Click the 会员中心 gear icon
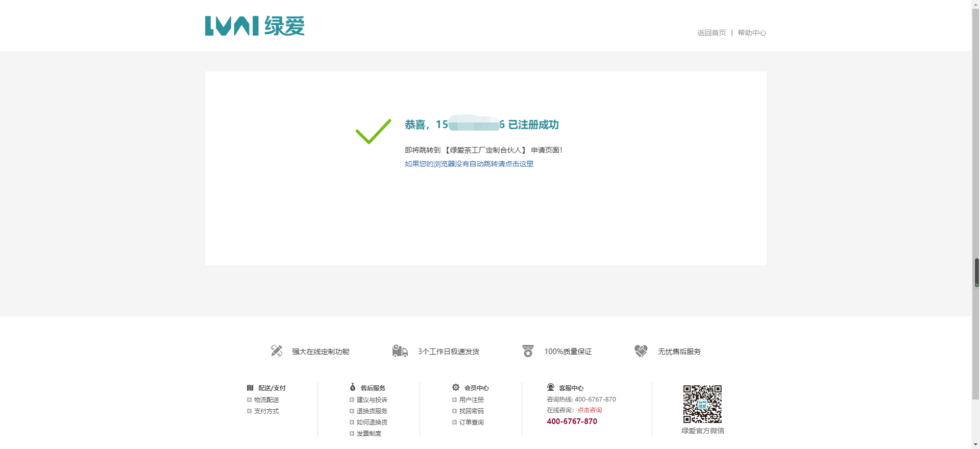Image resolution: width=980 pixels, height=449 pixels. (x=456, y=387)
